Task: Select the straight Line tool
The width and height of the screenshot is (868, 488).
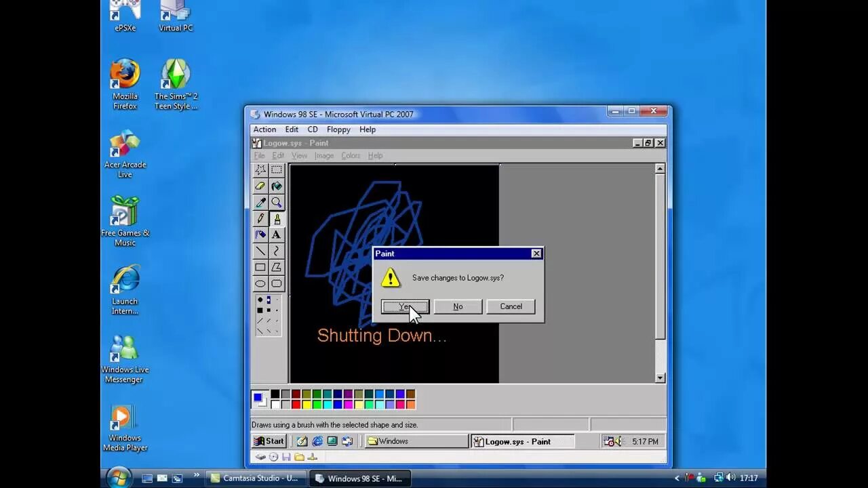Action: coord(260,251)
